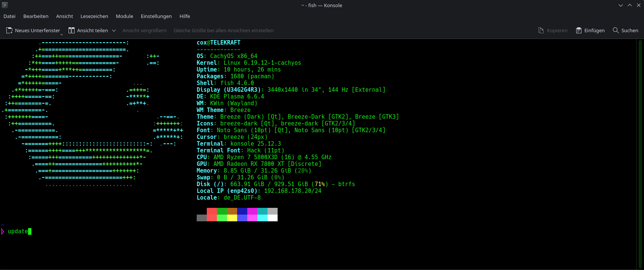Click the cyan color block in bottom row
The image size is (644, 270).
[262, 218]
